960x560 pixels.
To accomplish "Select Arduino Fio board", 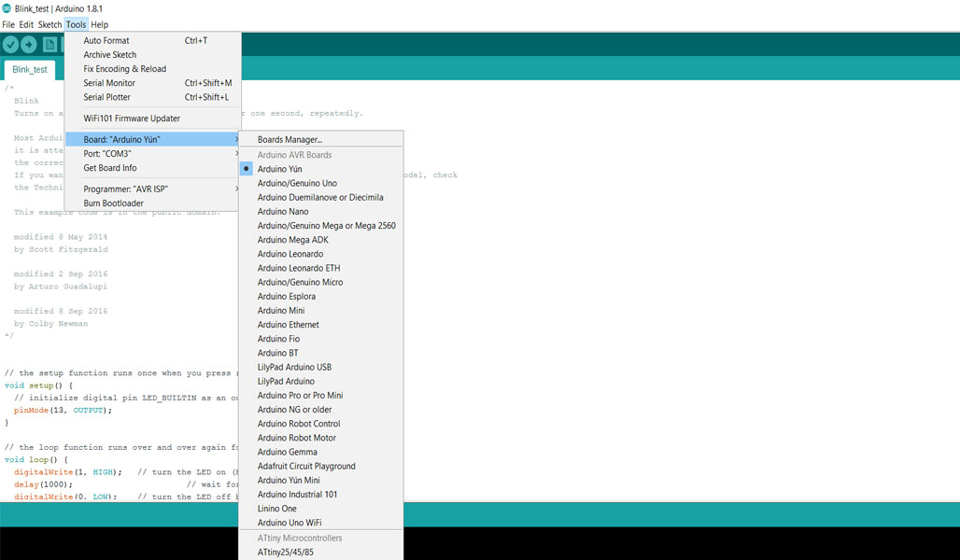I will coord(321,339).
